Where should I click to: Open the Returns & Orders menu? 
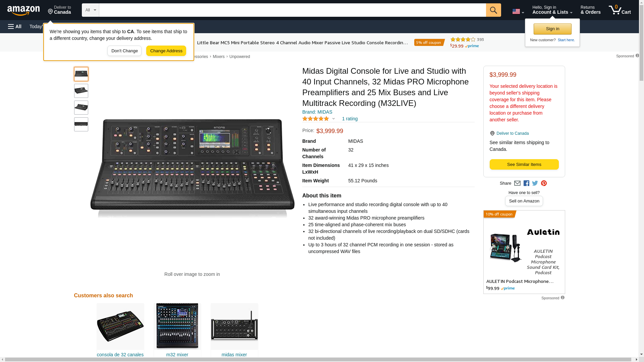[590, 10]
